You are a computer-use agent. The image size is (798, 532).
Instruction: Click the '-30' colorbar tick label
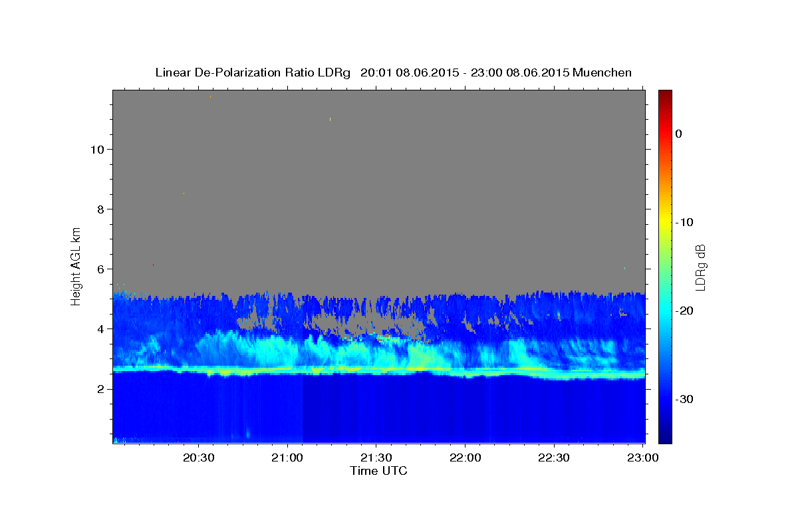pyautogui.click(x=685, y=399)
